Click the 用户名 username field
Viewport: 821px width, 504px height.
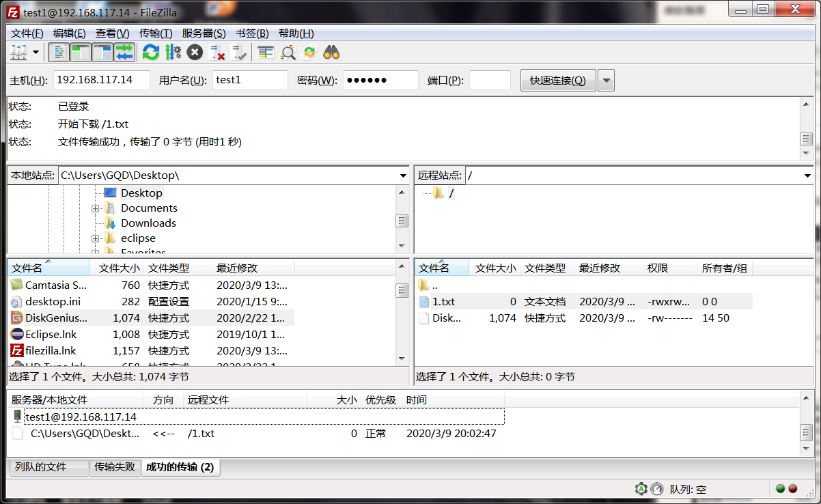[250, 80]
